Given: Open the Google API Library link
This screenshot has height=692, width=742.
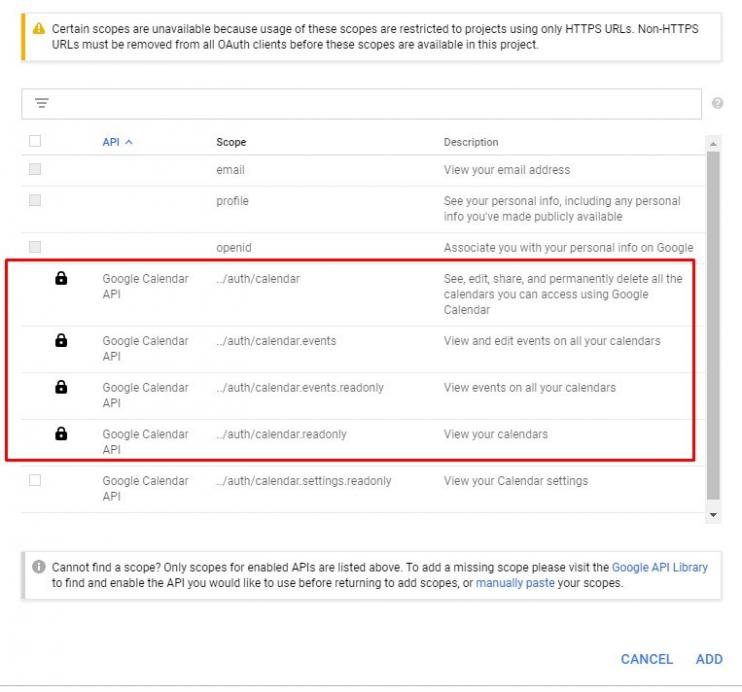Looking at the screenshot, I should [x=659, y=567].
